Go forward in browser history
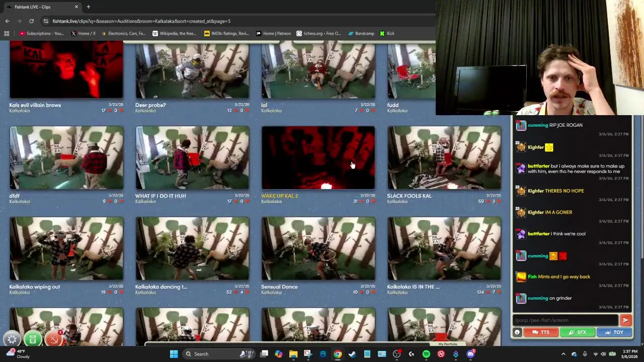 point(19,21)
